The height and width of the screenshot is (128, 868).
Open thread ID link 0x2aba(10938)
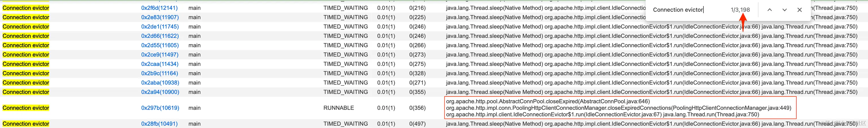(160, 83)
